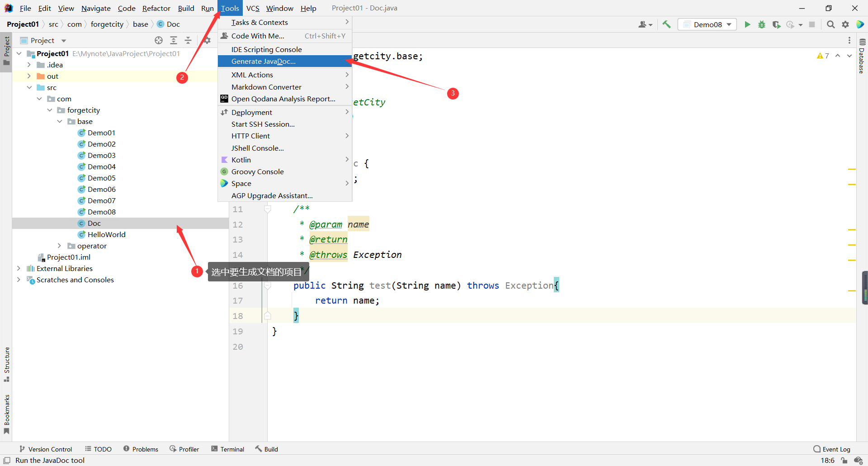Open the XML Actions submenu
The width and height of the screenshot is (868, 466).
point(285,75)
